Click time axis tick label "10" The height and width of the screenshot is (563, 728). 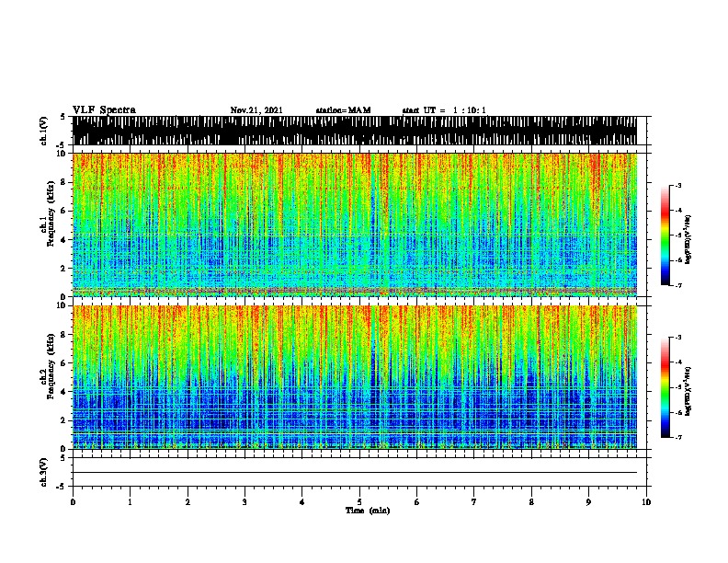[646, 502]
